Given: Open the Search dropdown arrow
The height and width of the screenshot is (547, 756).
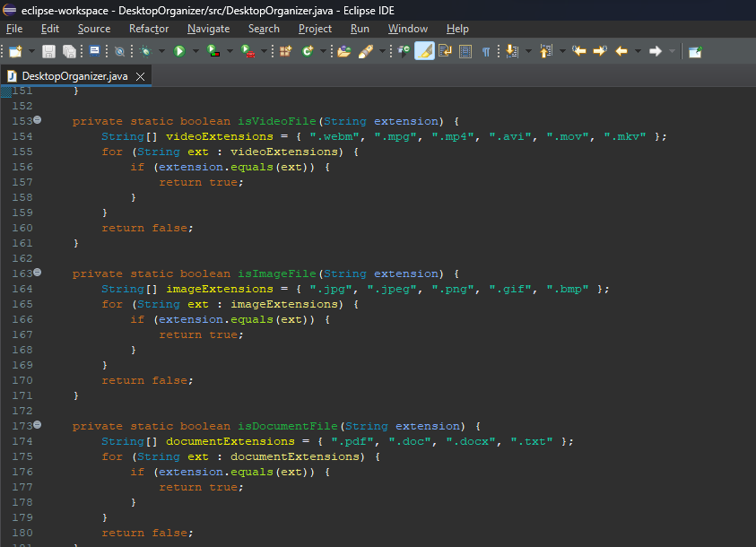Looking at the screenshot, I should tap(382, 51).
